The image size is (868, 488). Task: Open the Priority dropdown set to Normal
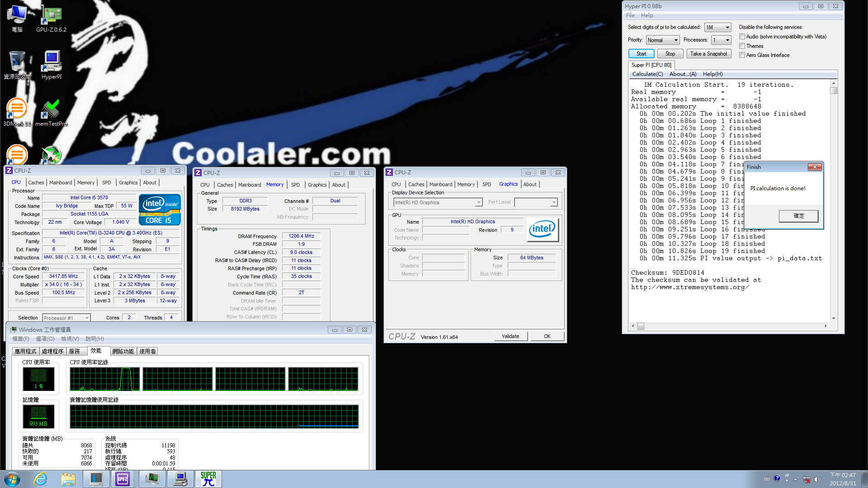(662, 40)
